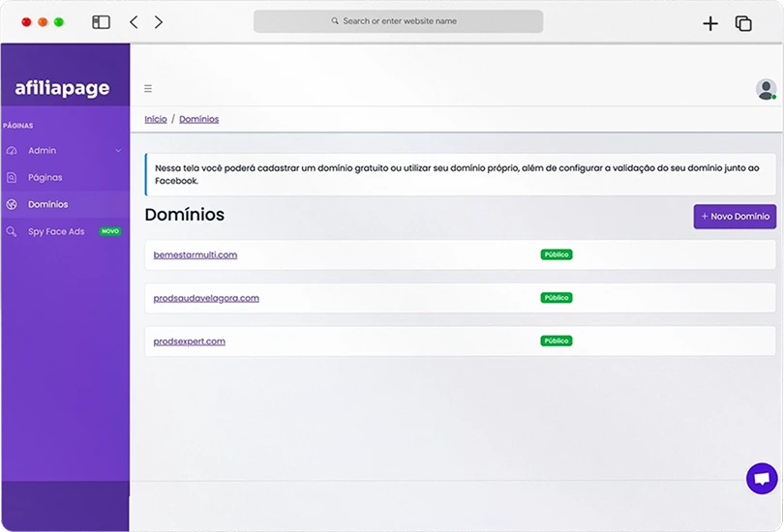The width and height of the screenshot is (784, 532).
Task: Click the Páginas icon in sidebar
Action: (12, 178)
